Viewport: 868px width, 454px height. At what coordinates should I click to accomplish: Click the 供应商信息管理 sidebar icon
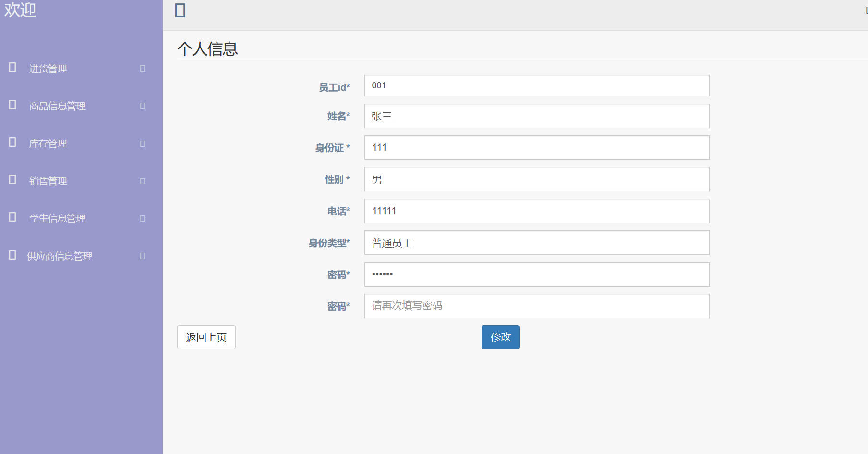(x=12, y=255)
